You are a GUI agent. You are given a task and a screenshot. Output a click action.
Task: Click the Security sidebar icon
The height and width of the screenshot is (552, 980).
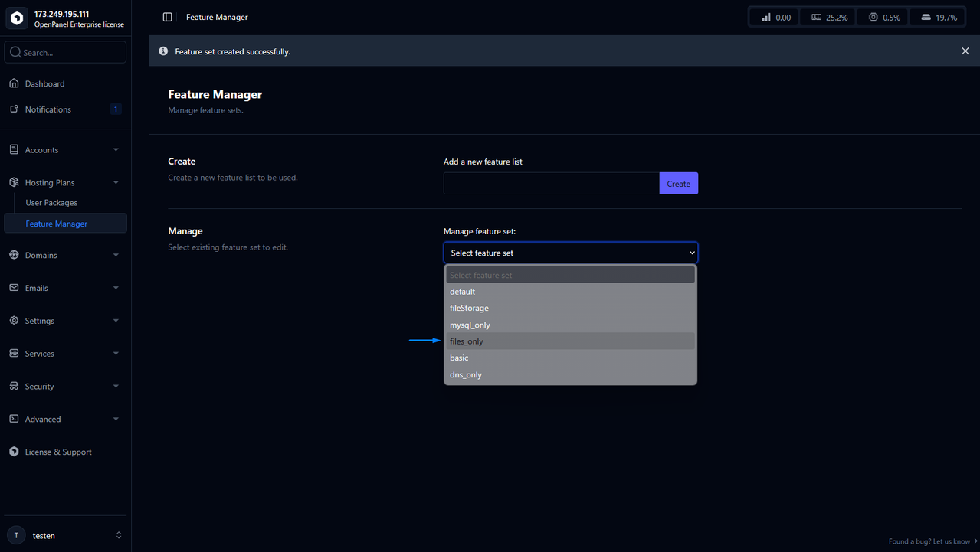(x=14, y=387)
